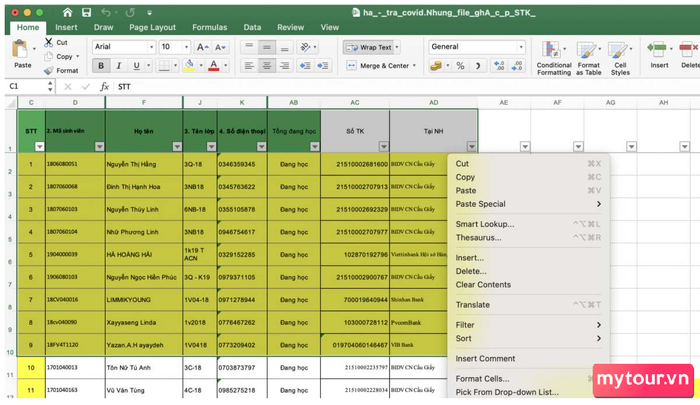Select Insert Comment in context menu
Viewport: 700px width, 405px height.
coord(485,359)
